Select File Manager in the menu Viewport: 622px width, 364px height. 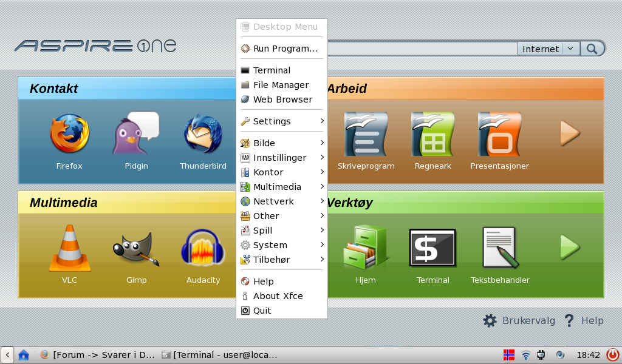click(282, 85)
